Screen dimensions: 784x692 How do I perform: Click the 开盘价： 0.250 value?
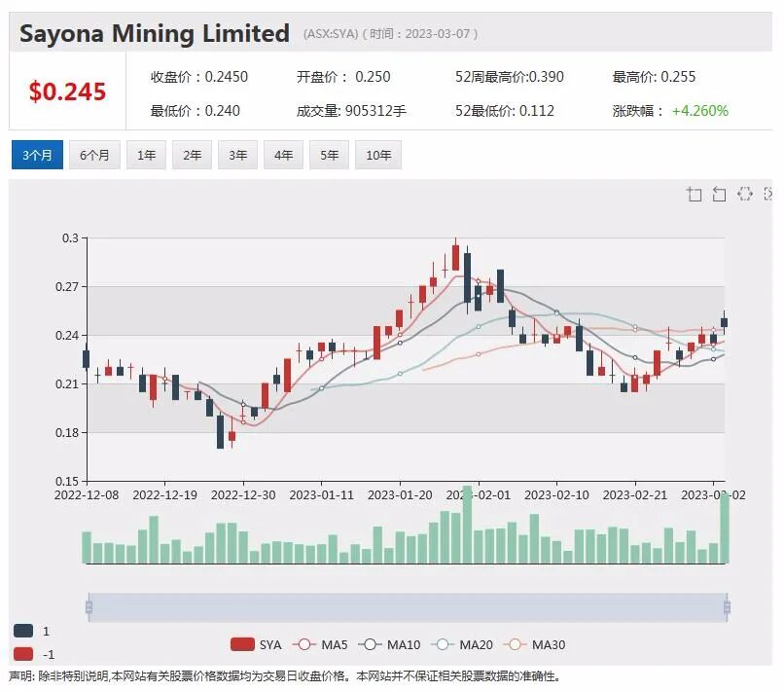click(x=343, y=77)
